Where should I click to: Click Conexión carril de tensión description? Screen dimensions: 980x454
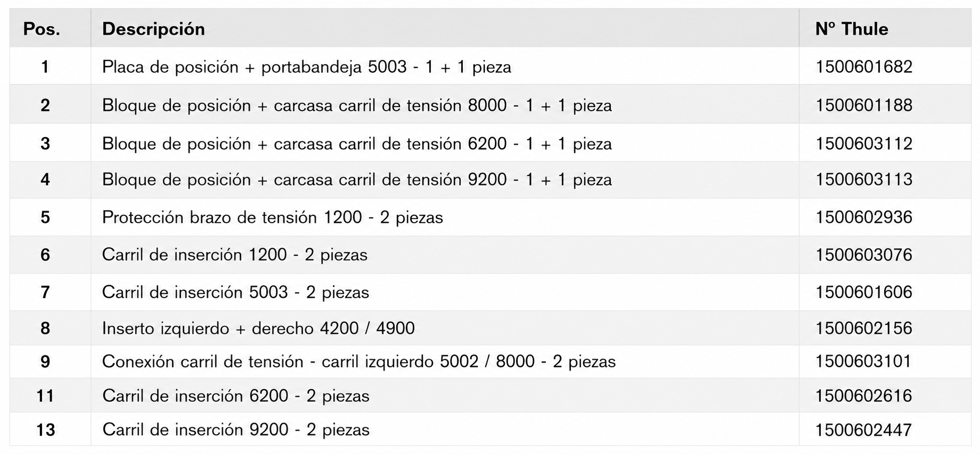[x=359, y=361]
